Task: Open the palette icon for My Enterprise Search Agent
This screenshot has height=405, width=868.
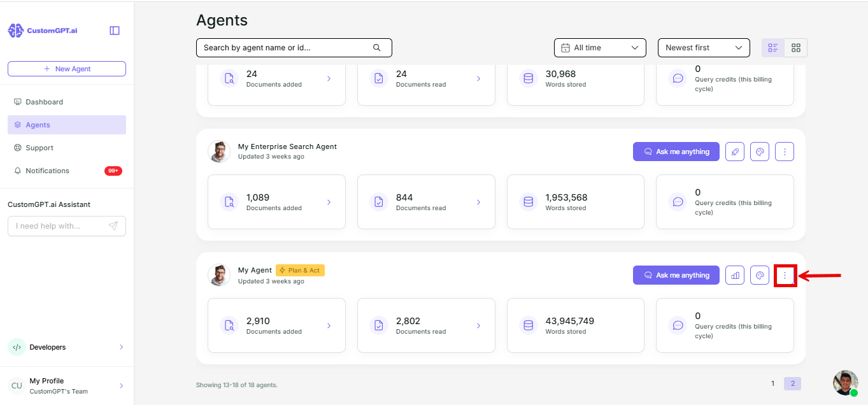Action: (x=760, y=152)
